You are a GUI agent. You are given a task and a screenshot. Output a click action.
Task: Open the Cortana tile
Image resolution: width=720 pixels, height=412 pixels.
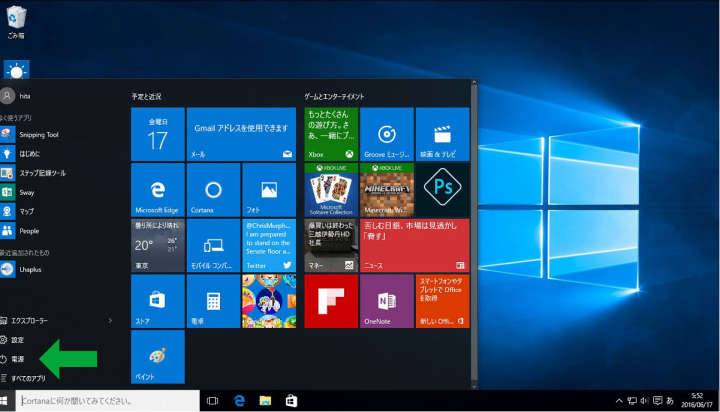pyautogui.click(x=213, y=190)
